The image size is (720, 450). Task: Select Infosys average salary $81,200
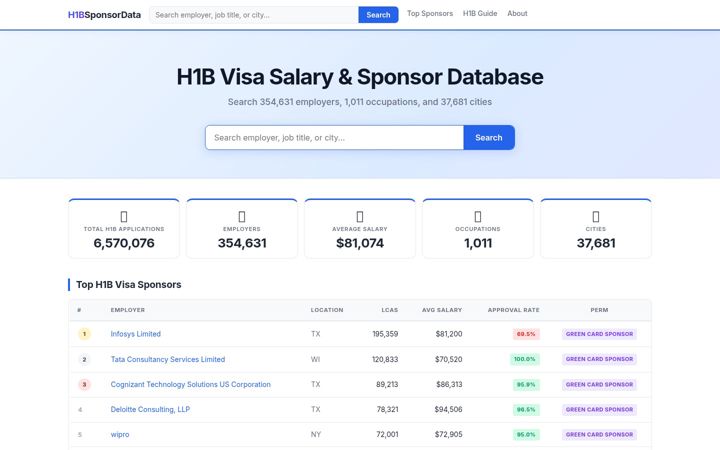pos(449,334)
